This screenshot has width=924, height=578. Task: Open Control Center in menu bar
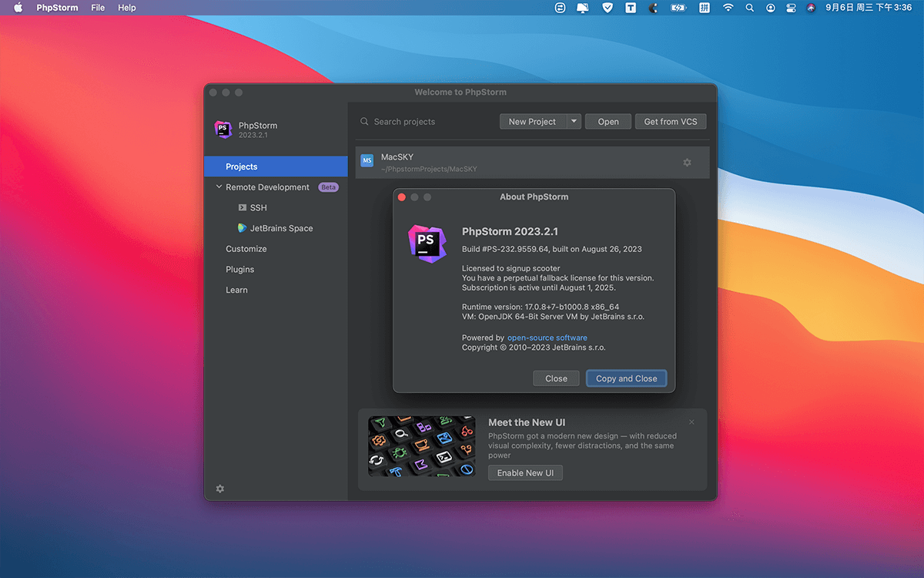pos(791,8)
